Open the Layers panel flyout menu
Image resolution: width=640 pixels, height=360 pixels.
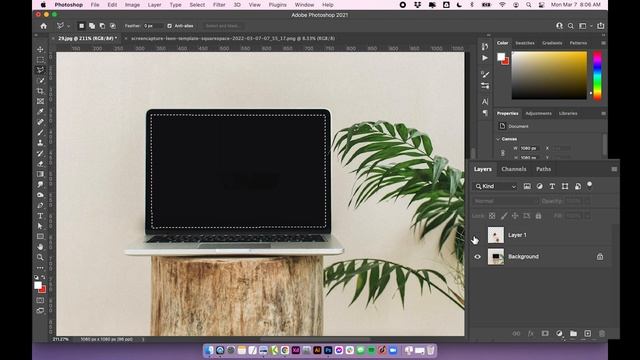click(x=614, y=169)
